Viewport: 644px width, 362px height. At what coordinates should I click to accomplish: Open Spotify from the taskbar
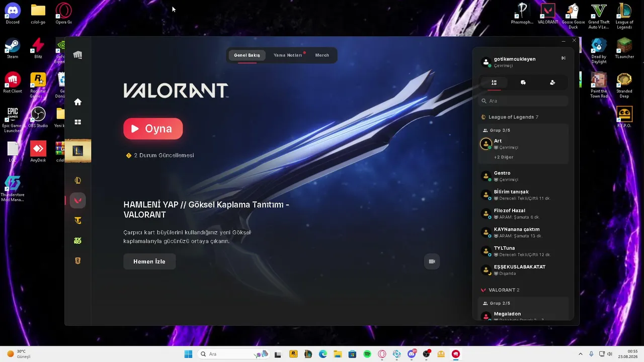tap(367, 354)
